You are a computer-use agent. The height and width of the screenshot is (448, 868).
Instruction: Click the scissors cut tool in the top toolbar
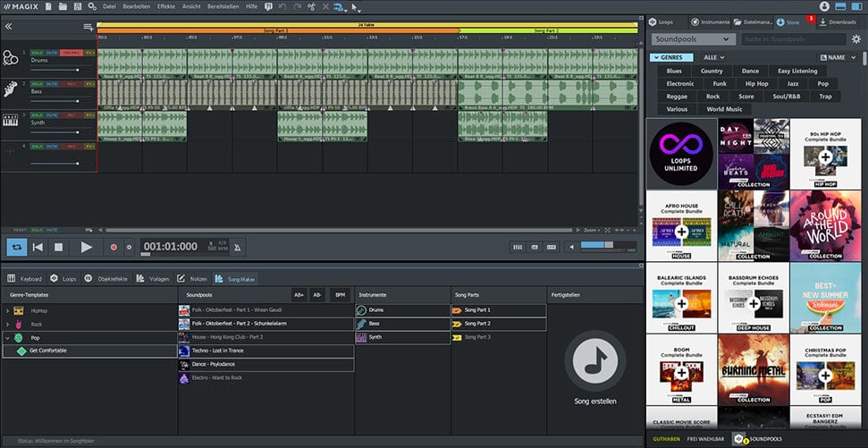click(x=310, y=6)
